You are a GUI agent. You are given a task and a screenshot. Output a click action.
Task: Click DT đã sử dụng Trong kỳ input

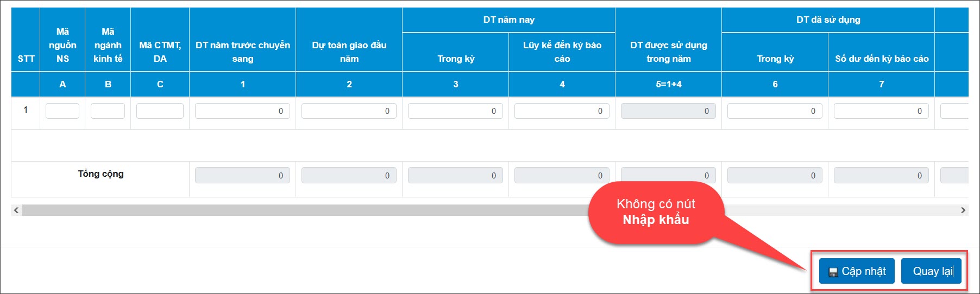775,111
